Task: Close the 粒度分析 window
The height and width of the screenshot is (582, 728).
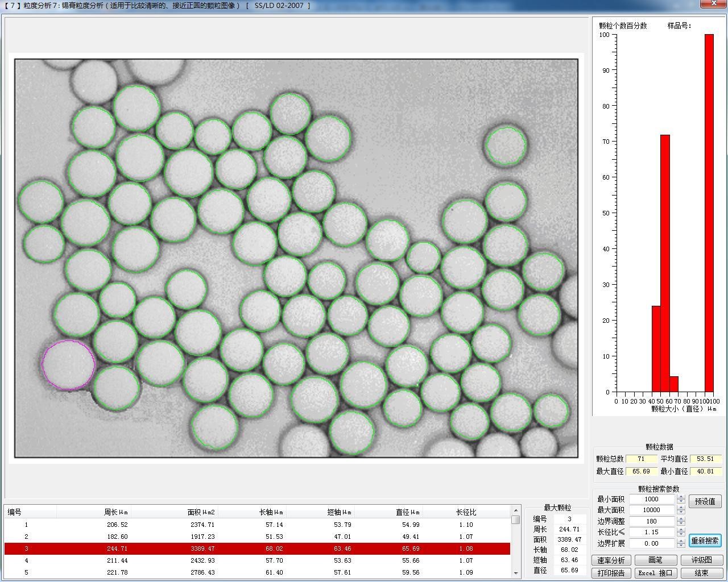Action: click(x=714, y=3)
